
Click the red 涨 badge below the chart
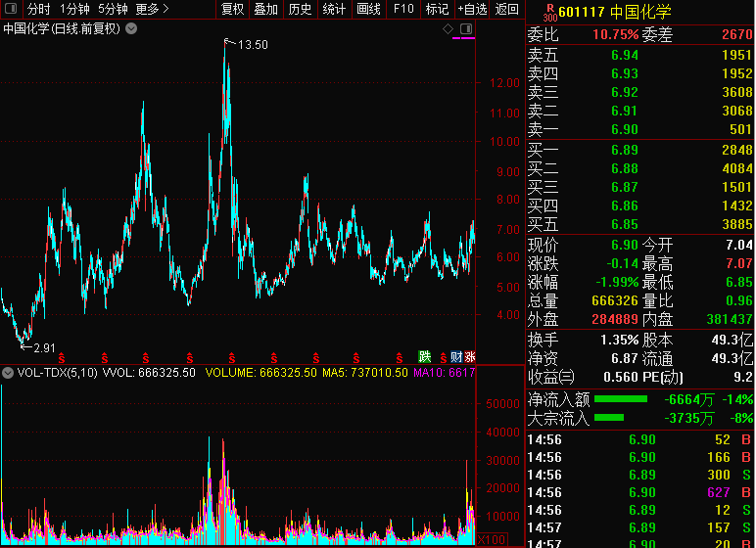pyautogui.click(x=470, y=356)
